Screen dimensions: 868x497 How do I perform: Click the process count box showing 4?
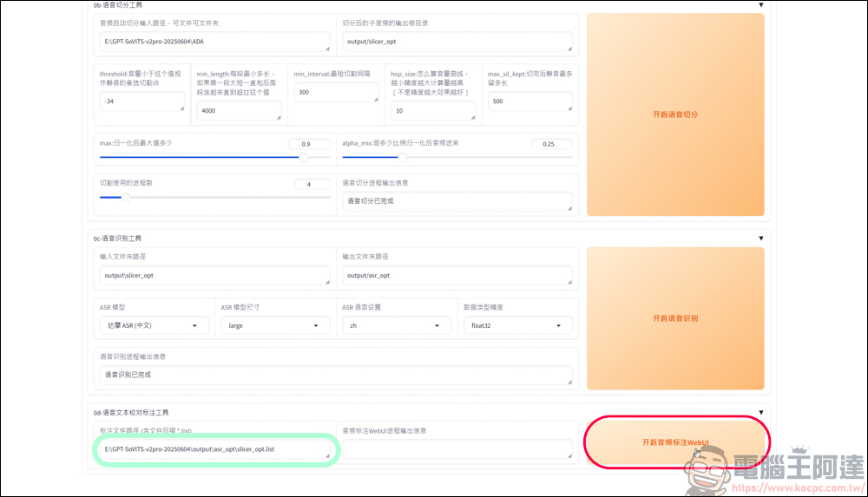click(312, 184)
